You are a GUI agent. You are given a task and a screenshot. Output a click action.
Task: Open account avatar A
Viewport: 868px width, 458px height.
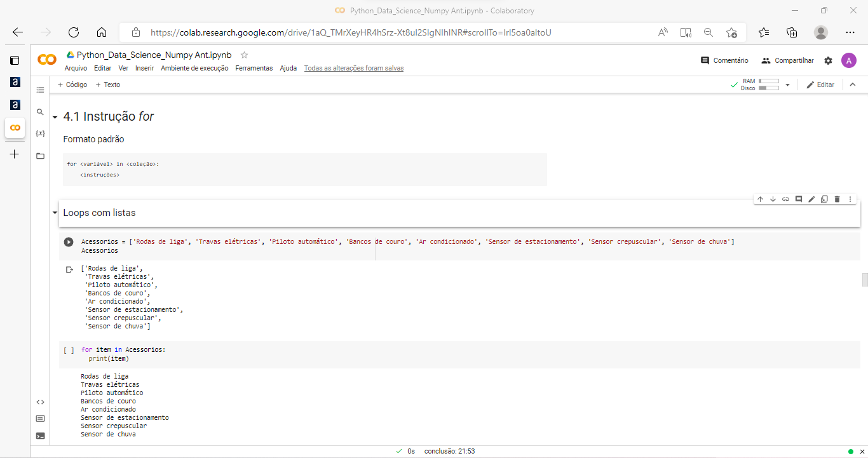(x=849, y=60)
